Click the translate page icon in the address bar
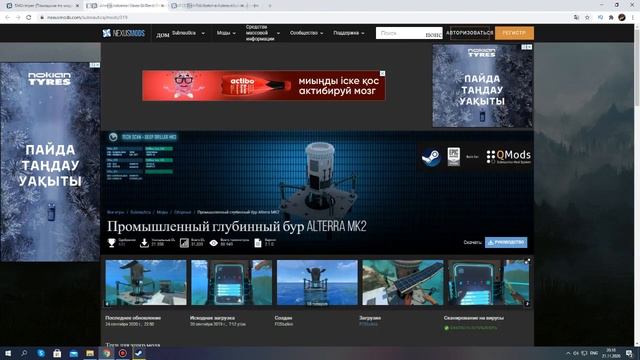This screenshot has width=640, height=360. 576,18
